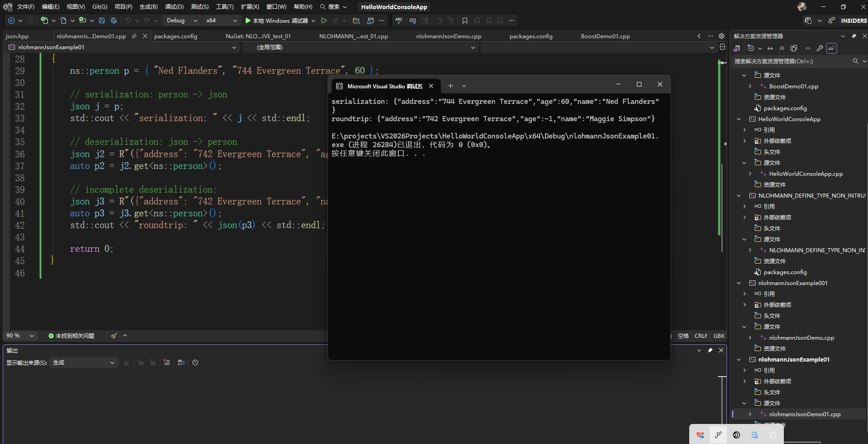Collapse the HelloWorldConsoleApp project node
Screen dimensions: 868x444
pos(739,119)
